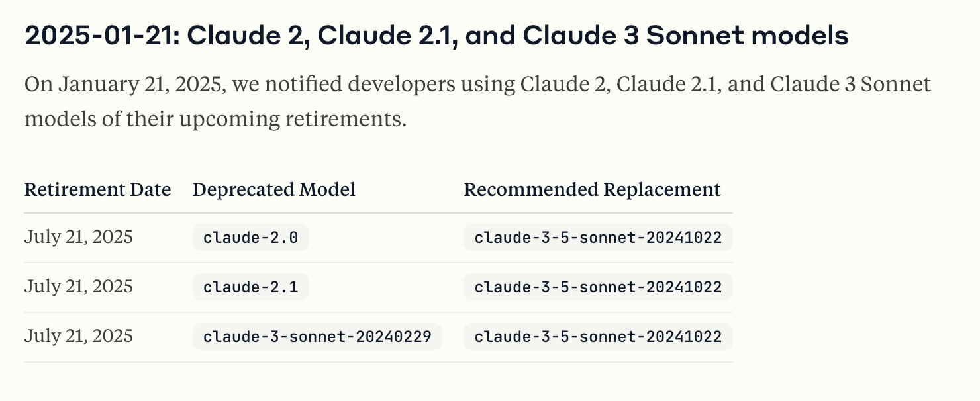Click the Recommended Replacement column header
Viewport: 980px width, 401px height.
592,190
